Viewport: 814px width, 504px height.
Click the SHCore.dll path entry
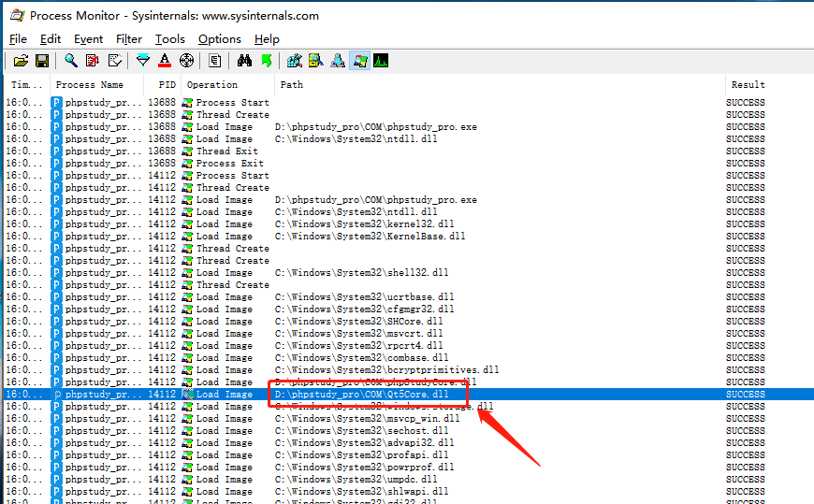click(358, 322)
